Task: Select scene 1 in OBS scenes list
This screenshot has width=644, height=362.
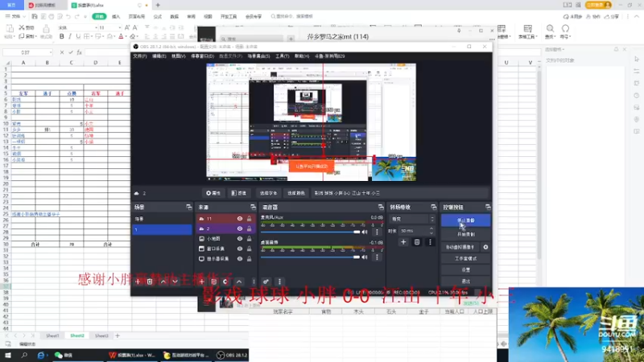Action: (163, 229)
